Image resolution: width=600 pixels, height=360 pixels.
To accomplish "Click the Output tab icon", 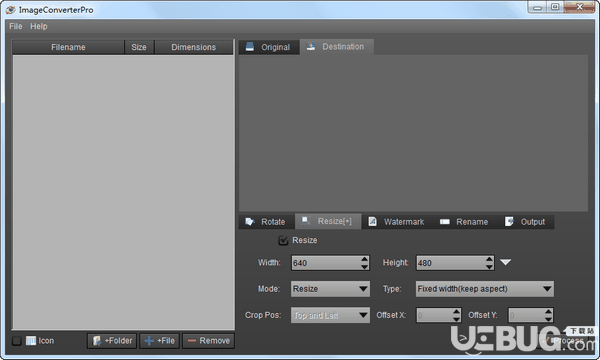I will (x=509, y=222).
